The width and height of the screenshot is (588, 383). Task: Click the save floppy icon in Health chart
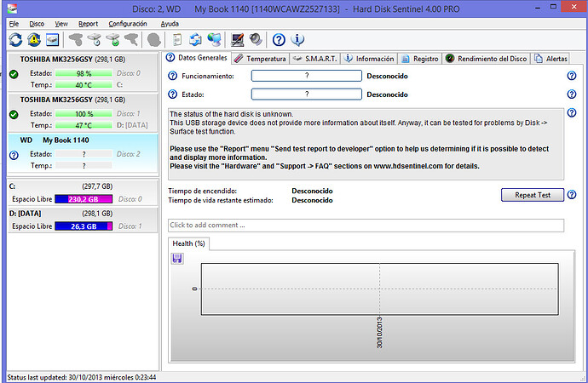click(x=177, y=259)
